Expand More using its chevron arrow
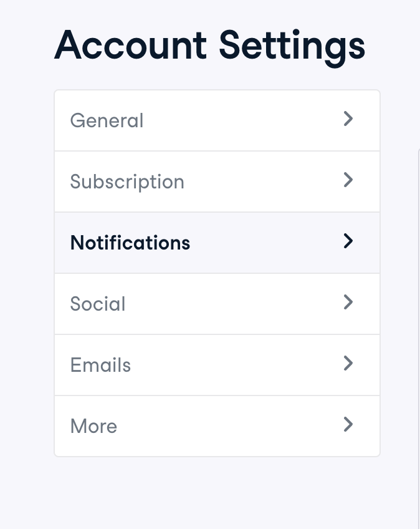This screenshot has height=529, width=420. 348,425
